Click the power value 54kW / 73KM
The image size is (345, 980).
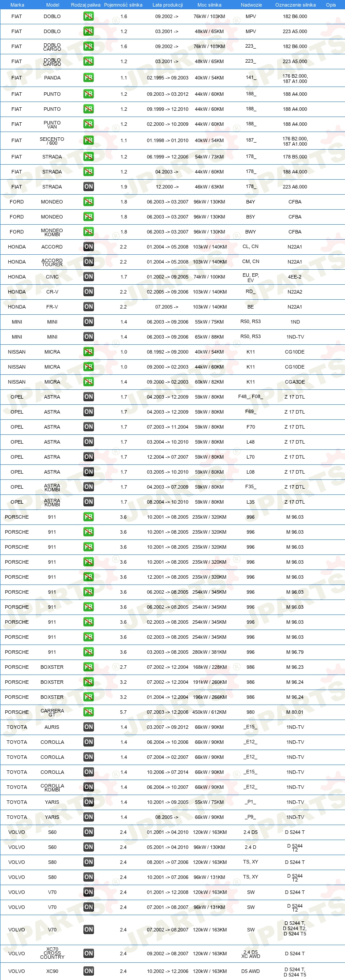tap(209, 157)
